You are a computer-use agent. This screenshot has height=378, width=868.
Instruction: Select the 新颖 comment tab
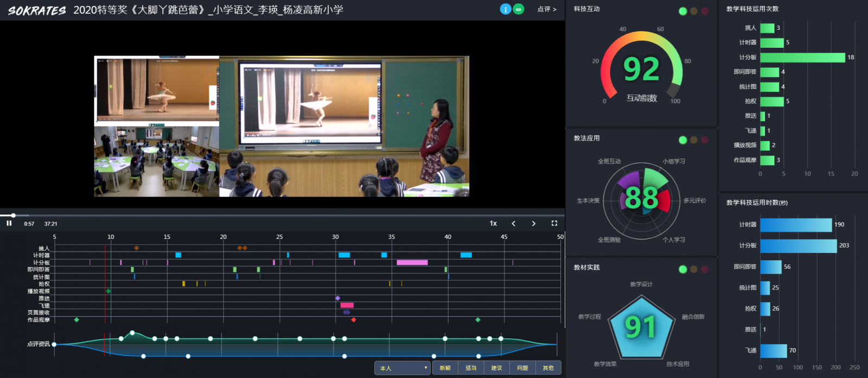pos(445,368)
